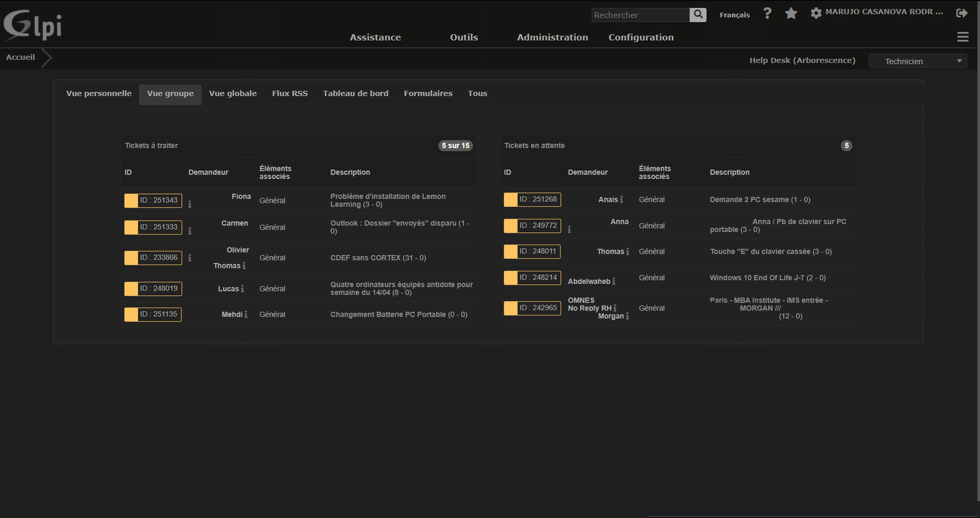Expand the Technicien profile dropdown
The image size is (980, 518).
917,61
